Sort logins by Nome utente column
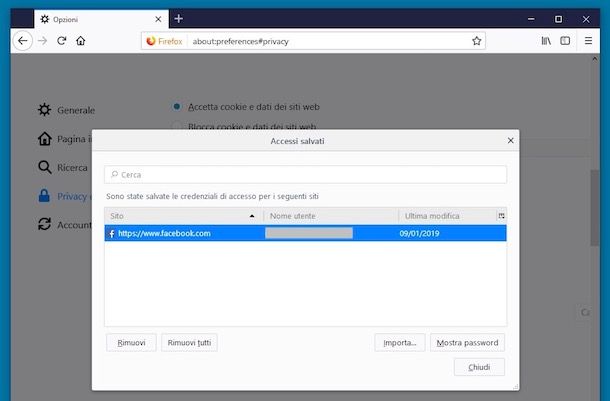610x401 pixels. [x=331, y=216]
